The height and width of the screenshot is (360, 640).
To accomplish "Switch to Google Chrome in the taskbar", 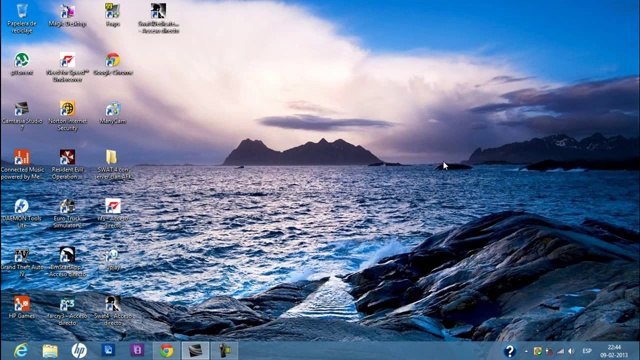I will pyautogui.click(x=166, y=351).
